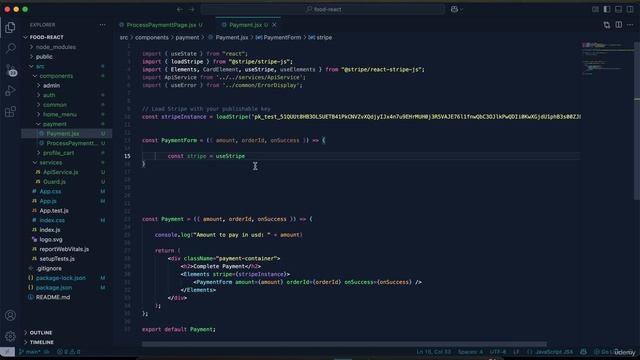Open index.css in the explorer
Screen dimensions: 640x360
pos(52,220)
